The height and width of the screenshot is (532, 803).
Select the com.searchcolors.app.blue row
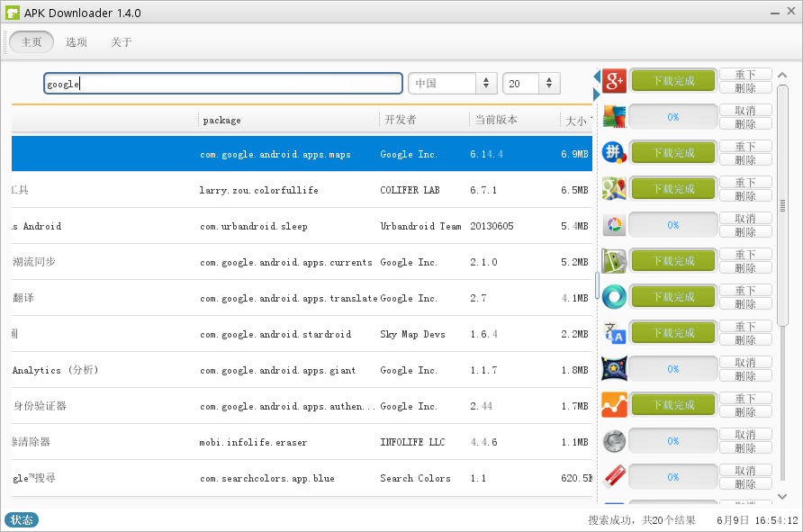[x=302, y=478]
